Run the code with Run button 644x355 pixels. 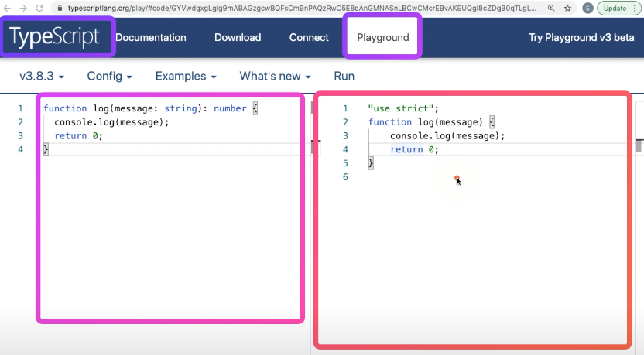click(x=344, y=77)
